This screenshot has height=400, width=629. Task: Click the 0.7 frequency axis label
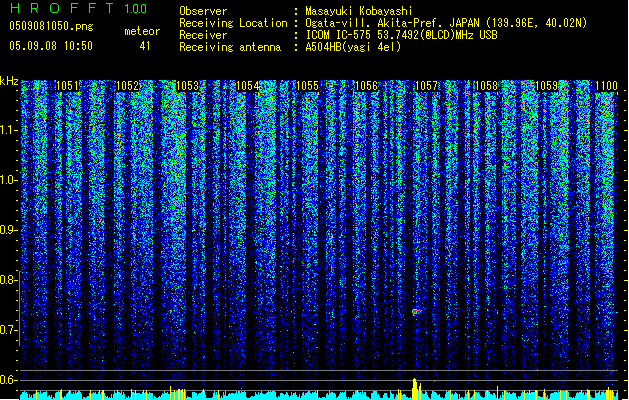8,330
